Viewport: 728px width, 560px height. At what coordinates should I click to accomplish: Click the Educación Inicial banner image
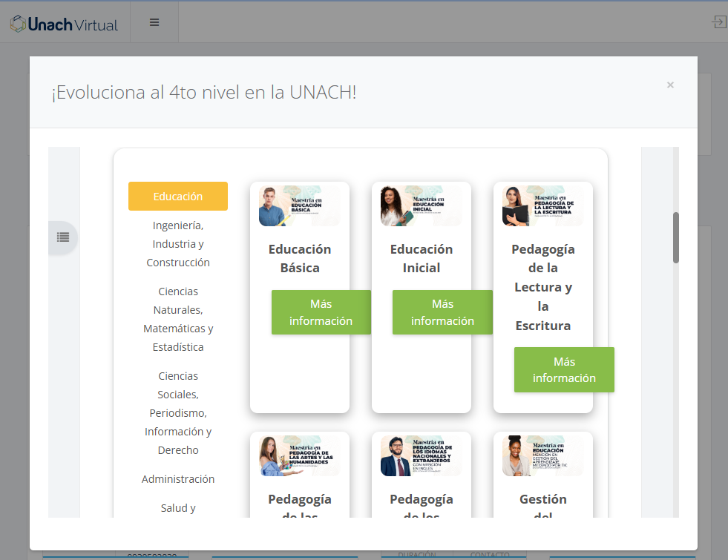(421, 206)
